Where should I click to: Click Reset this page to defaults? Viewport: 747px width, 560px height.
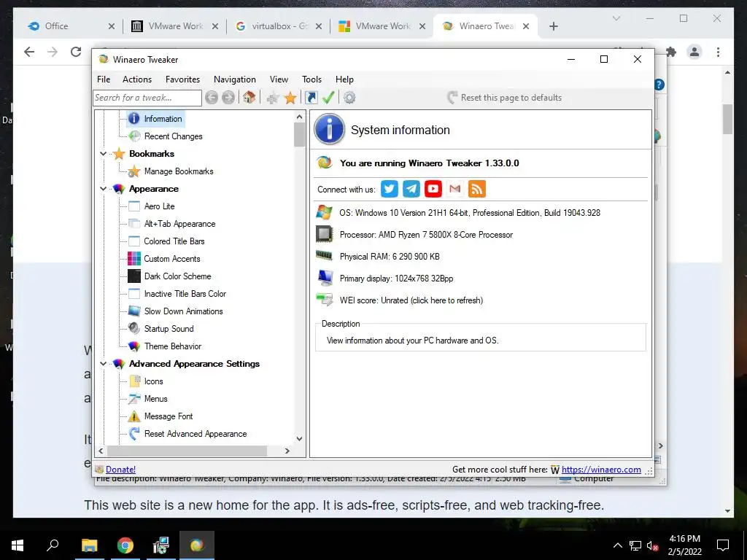505,98
